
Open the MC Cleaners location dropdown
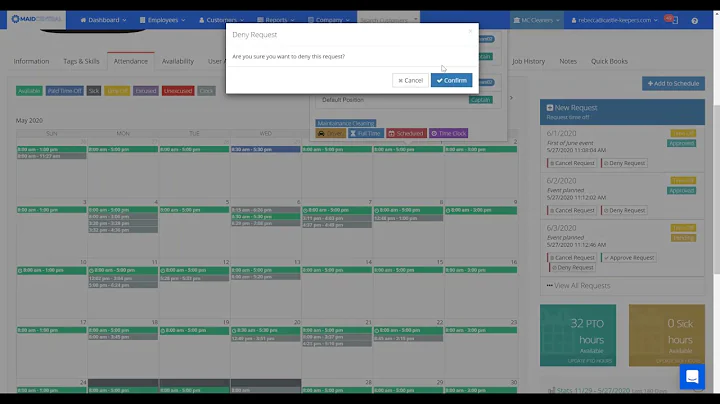click(x=536, y=20)
